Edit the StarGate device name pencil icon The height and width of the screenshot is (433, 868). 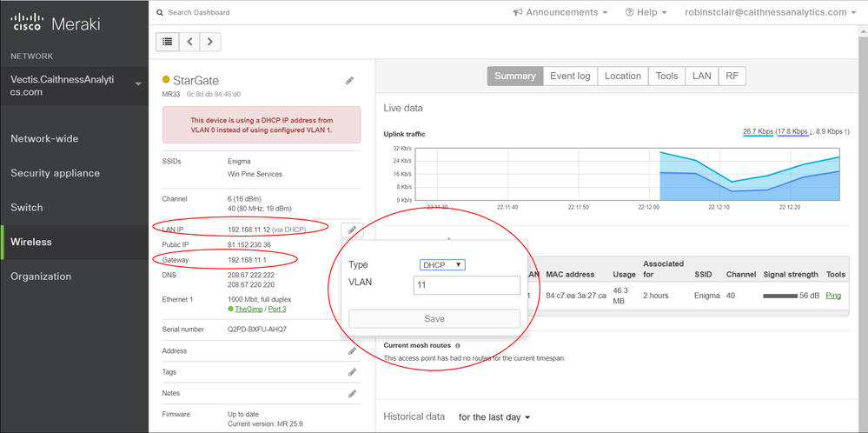[x=350, y=80]
